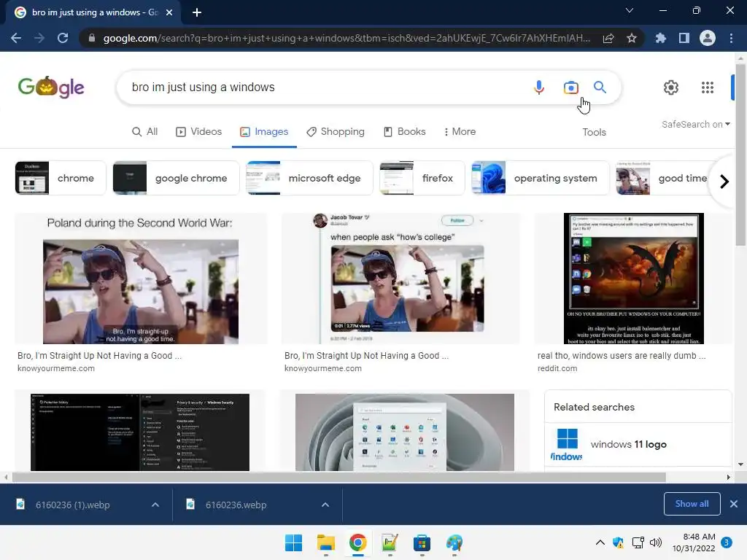
Task: Open Poland Second World War meme thumbnail
Action: (x=141, y=279)
